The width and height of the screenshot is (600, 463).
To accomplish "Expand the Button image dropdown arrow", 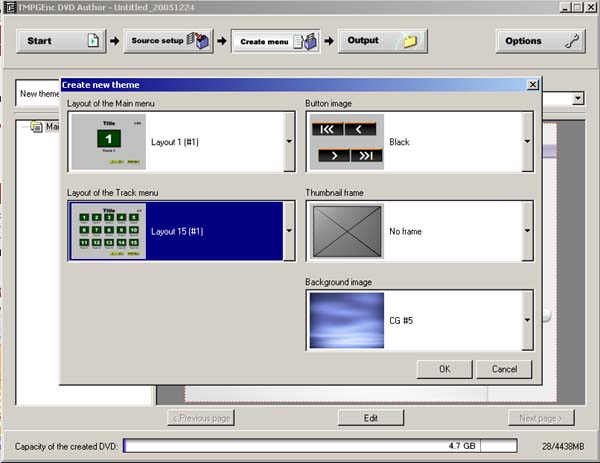I will 527,142.
